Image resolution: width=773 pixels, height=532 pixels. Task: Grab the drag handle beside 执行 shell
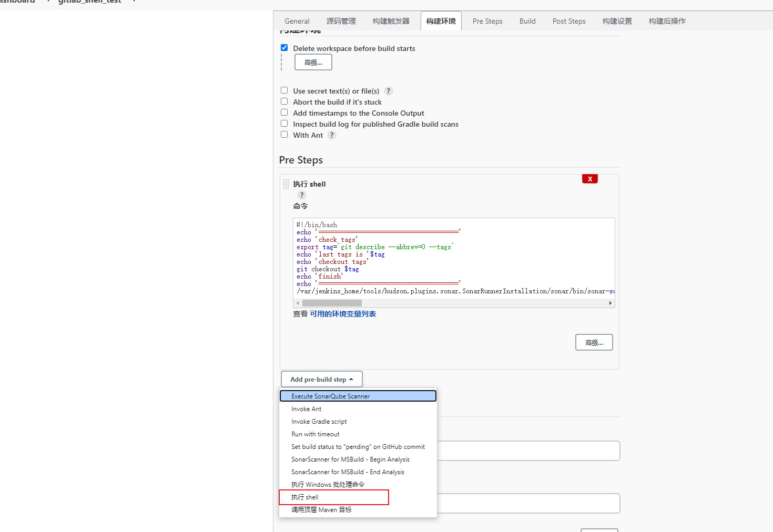click(286, 184)
